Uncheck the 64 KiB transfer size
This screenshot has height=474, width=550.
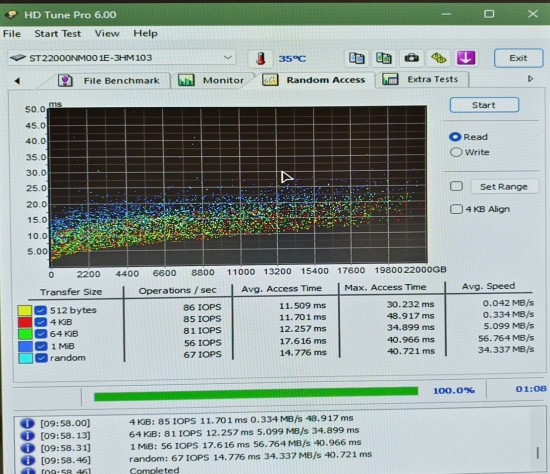click(x=41, y=334)
